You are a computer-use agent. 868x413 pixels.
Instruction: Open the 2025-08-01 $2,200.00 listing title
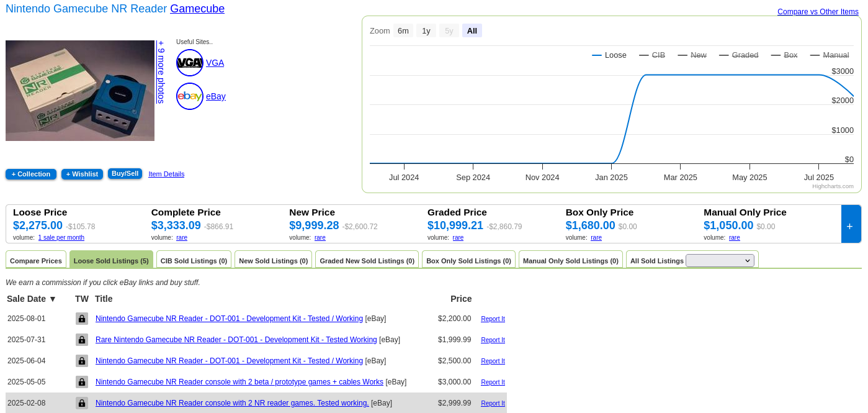[x=229, y=319]
